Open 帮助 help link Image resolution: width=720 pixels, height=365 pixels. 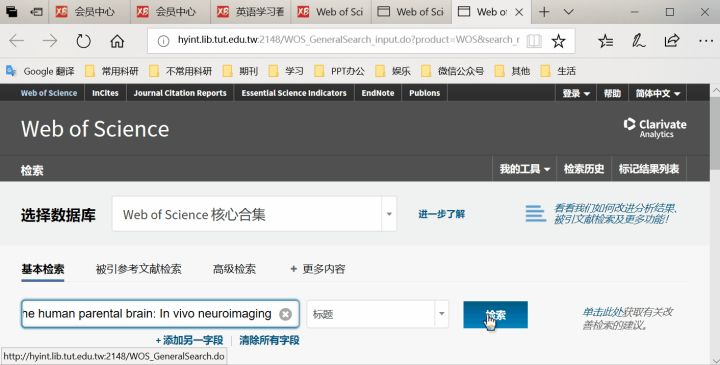[612, 93]
